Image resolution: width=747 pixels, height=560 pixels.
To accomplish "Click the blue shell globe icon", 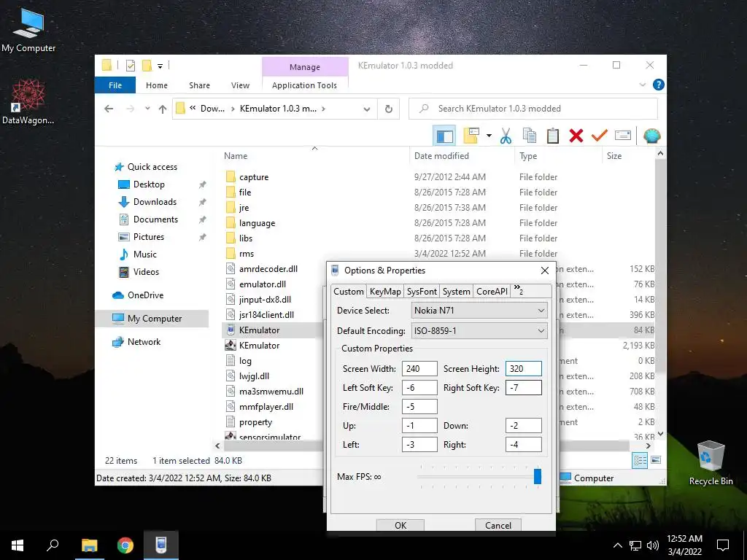I will (x=651, y=136).
